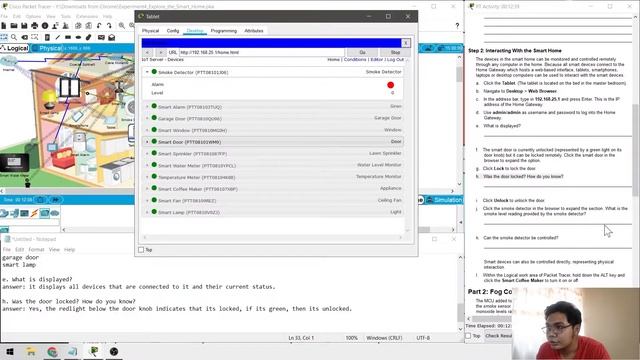Switch to Logical workspace view
The width and height of the screenshot is (640, 360).
pyautogui.click(x=15, y=48)
